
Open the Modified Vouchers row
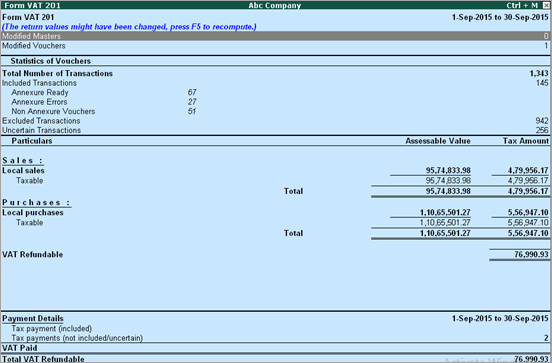click(x=275, y=46)
